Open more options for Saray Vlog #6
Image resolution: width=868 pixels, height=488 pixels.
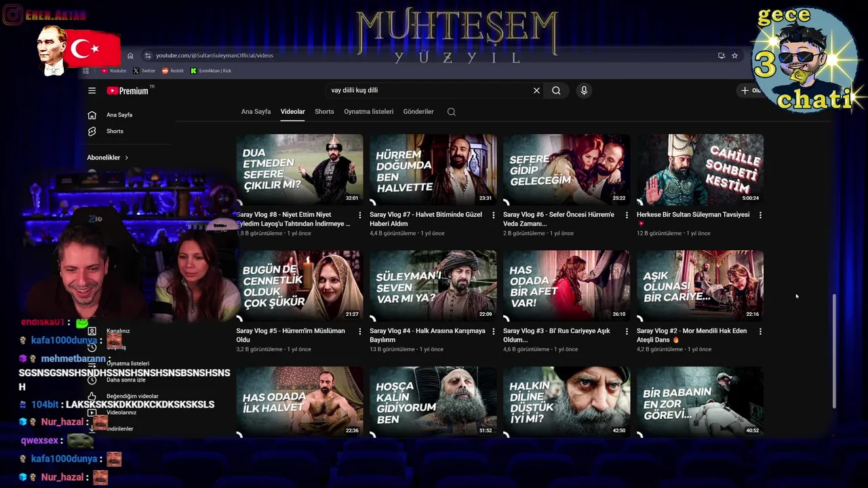click(627, 215)
